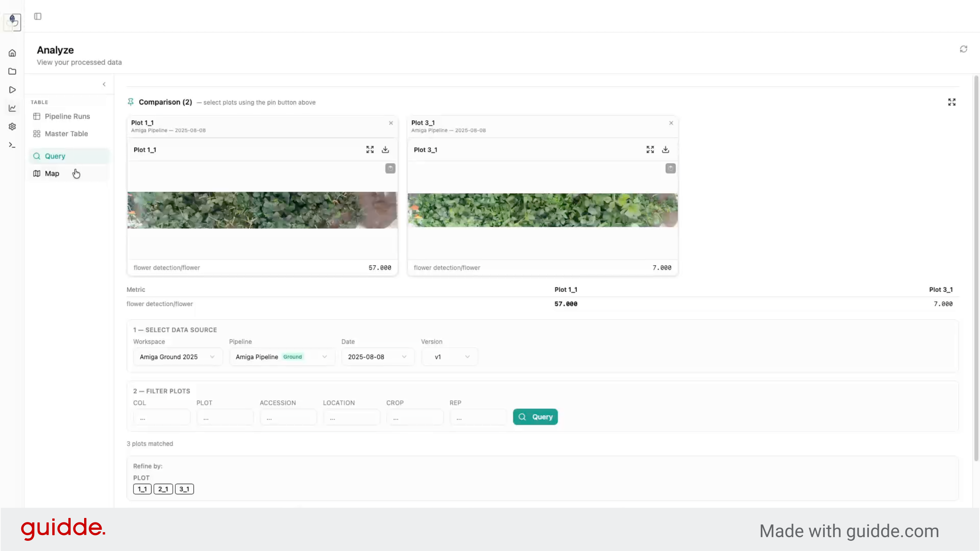Download the Plot 3_1 image
The image size is (980, 551).
tap(666, 150)
